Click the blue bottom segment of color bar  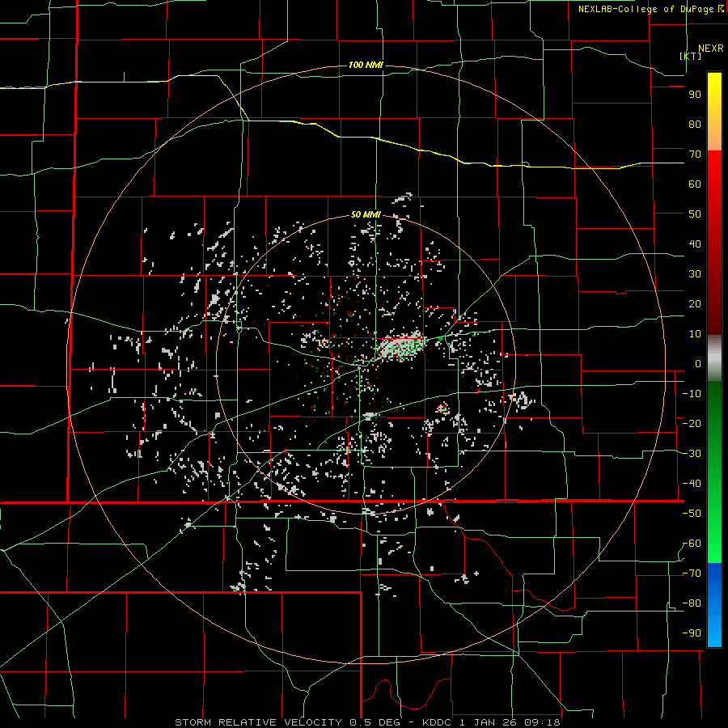point(714,604)
